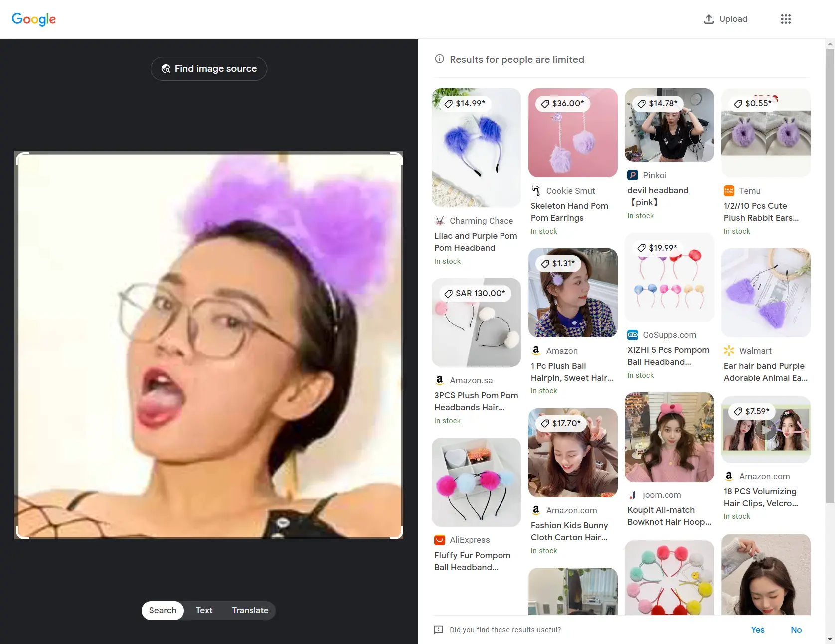Select the Search mode tab

(163, 610)
